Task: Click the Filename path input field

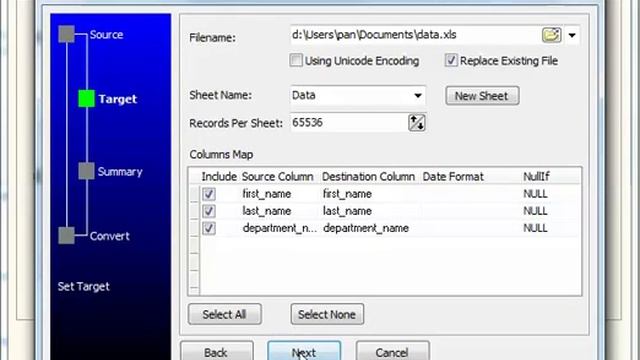Action: pos(416,35)
